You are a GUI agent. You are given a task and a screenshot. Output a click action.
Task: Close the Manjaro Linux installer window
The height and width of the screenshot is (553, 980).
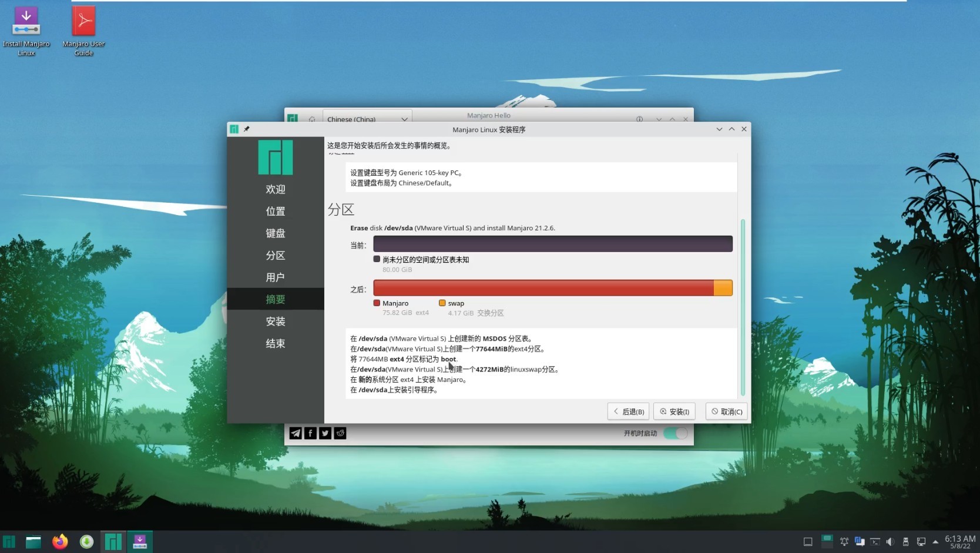(744, 129)
